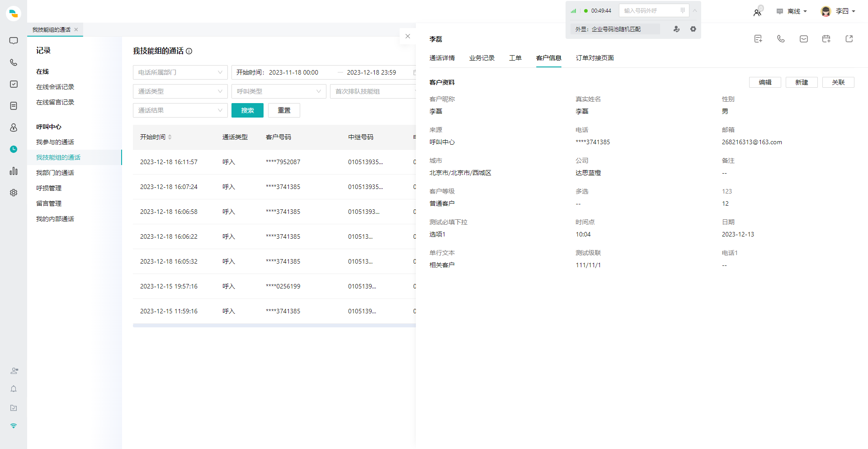Viewport: 868px width, 449px height.
Task: Open the task checkbox sidebar icon
Action: (x=14, y=84)
